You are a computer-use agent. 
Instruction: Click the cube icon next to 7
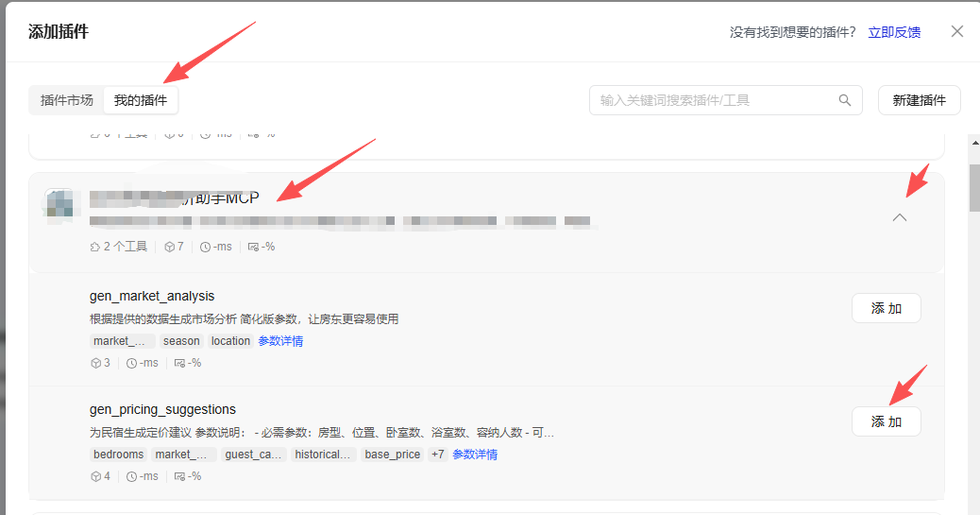[169, 247]
